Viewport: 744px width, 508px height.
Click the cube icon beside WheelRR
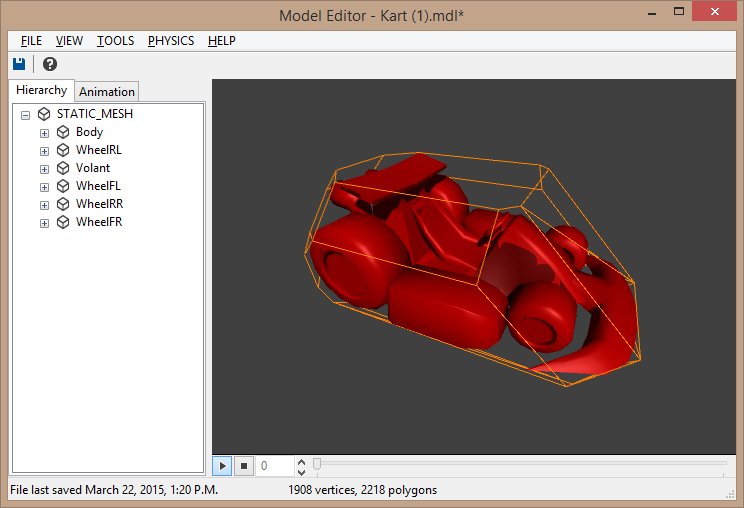[63, 204]
